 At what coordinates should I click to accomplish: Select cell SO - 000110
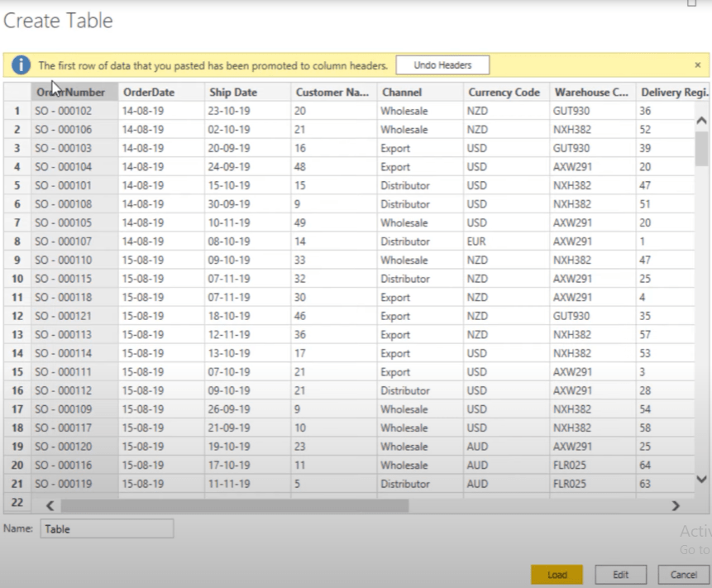click(x=74, y=260)
